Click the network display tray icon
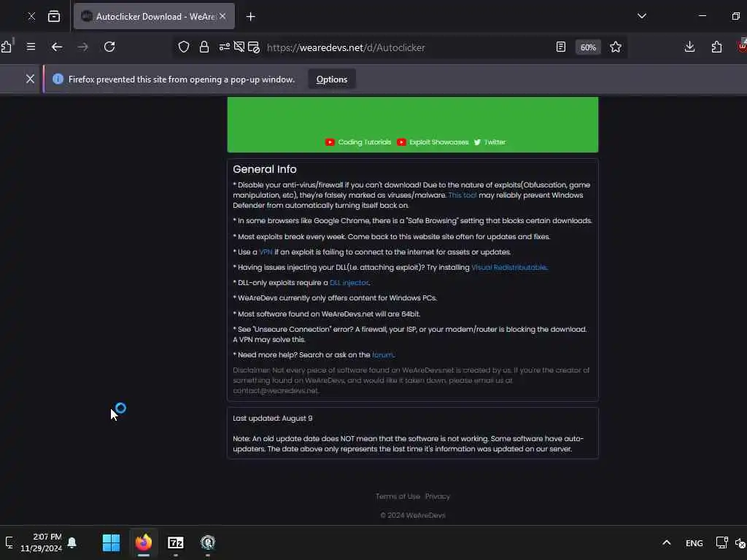Viewport: 747px width, 560px height. [x=721, y=542]
